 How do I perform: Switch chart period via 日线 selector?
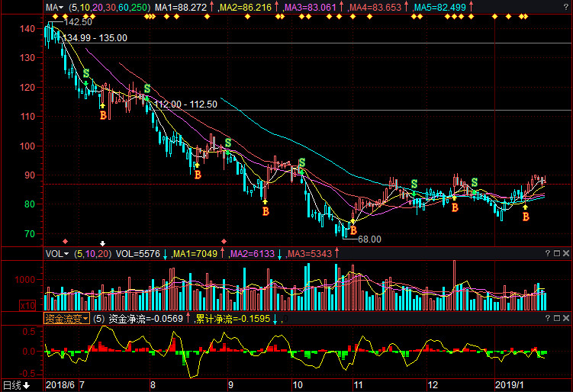[16, 385]
